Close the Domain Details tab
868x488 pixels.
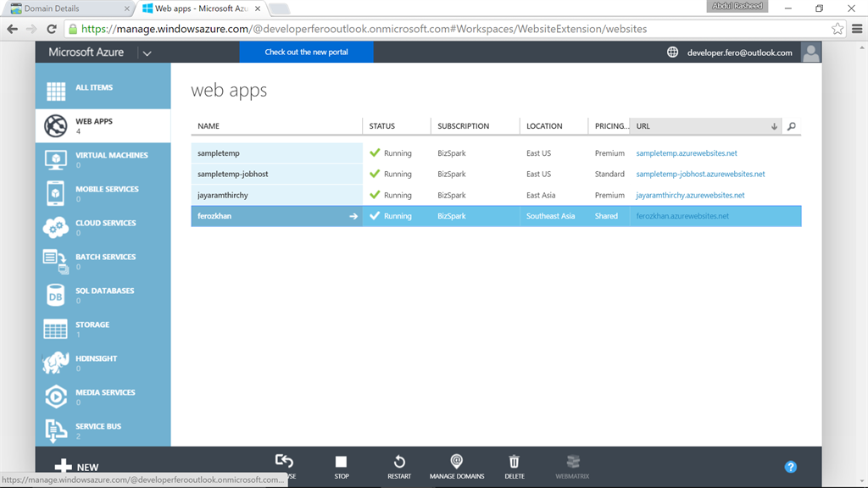tap(127, 8)
